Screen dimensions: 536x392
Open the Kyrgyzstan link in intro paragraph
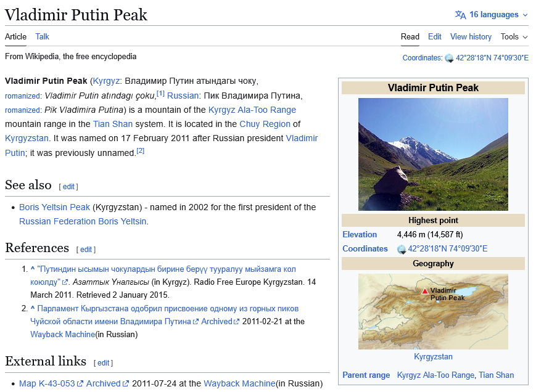[x=27, y=139]
